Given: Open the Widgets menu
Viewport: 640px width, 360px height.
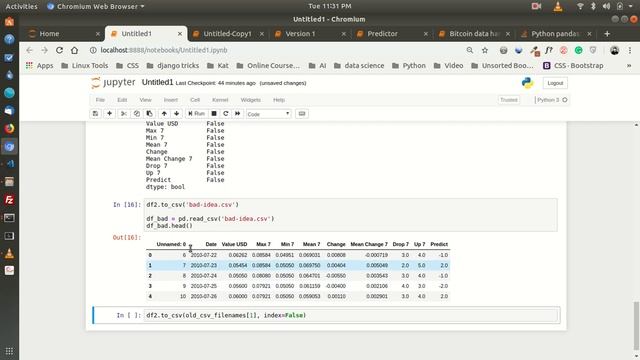Looking at the screenshot, I should click(251, 100).
